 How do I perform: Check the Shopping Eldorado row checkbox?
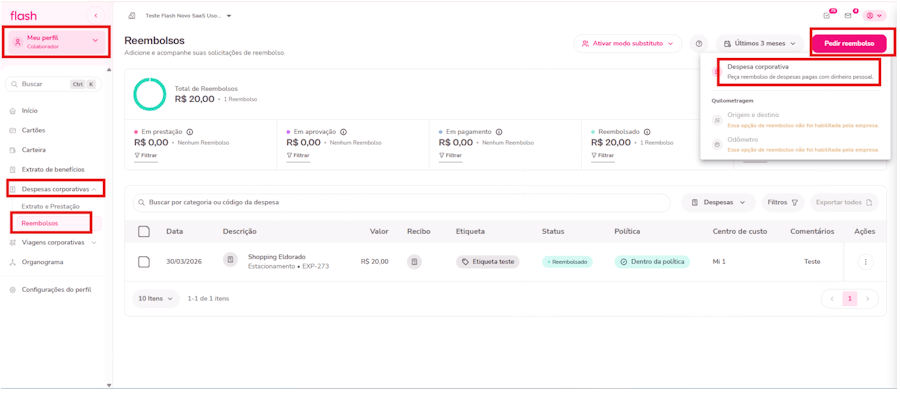coord(144,262)
